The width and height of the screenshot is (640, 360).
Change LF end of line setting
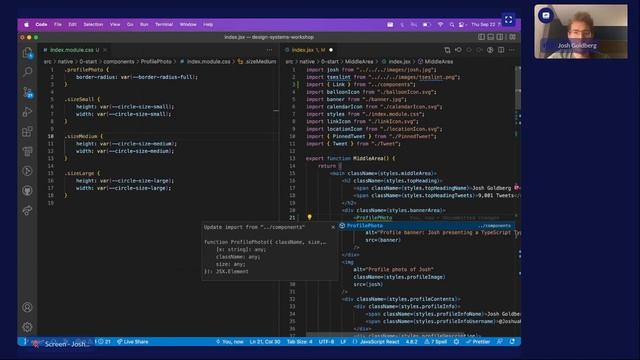[343, 342]
